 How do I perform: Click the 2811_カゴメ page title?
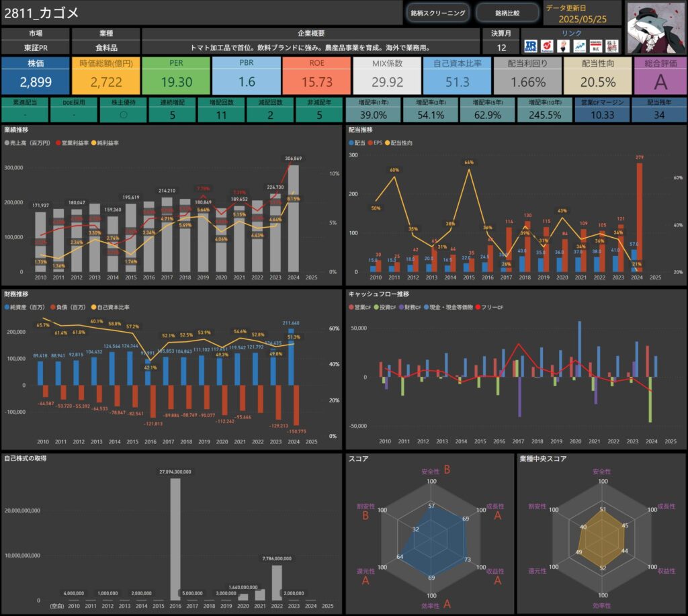pos(41,13)
